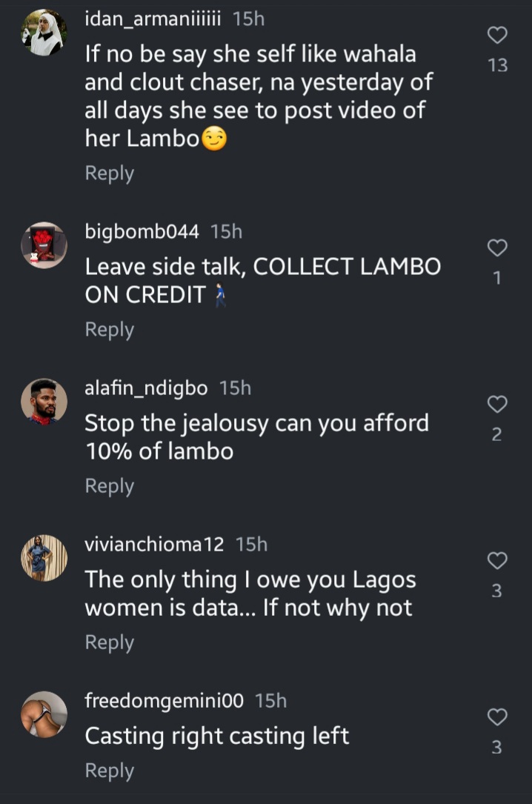Open vivianchioma12's profile picture
The image size is (532, 804).
pos(44,558)
